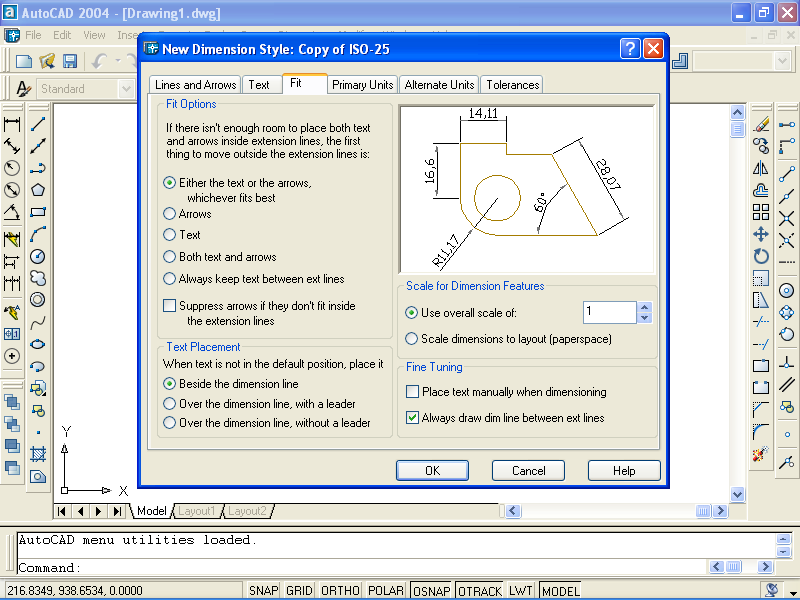This screenshot has width=800, height=600.
Task: Select the Mirror modify tool
Action: (761, 168)
